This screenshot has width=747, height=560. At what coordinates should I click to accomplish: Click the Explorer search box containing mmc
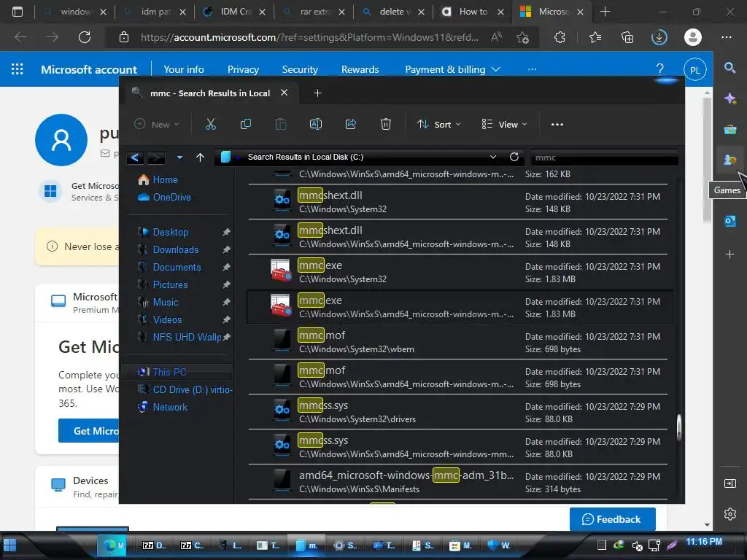605,157
